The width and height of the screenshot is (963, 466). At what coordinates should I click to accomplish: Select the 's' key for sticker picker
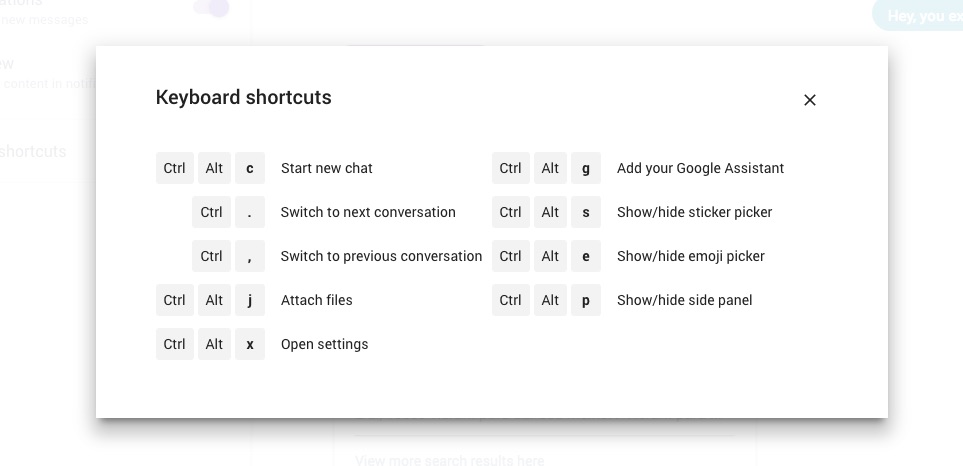click(585, 212)
